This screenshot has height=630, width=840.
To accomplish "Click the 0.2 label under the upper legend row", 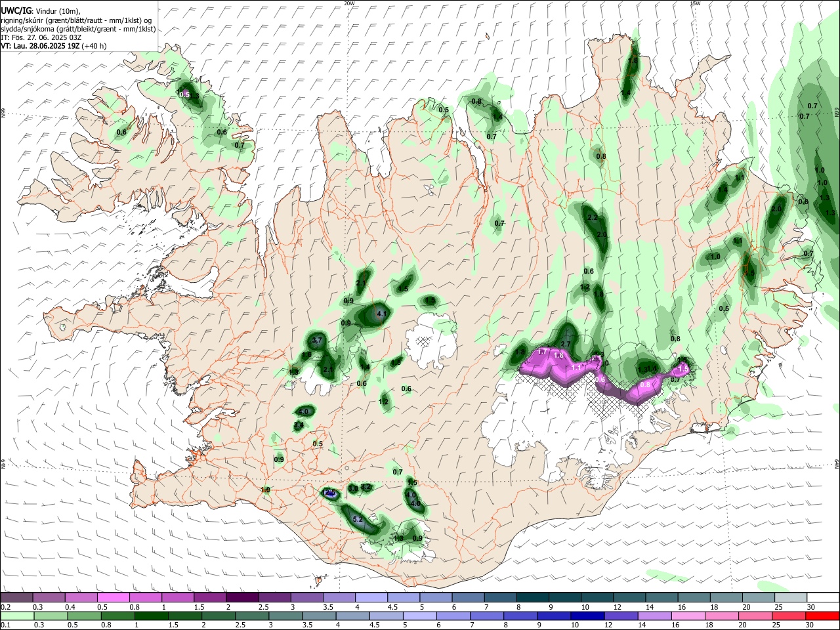I will coord(5,607).
